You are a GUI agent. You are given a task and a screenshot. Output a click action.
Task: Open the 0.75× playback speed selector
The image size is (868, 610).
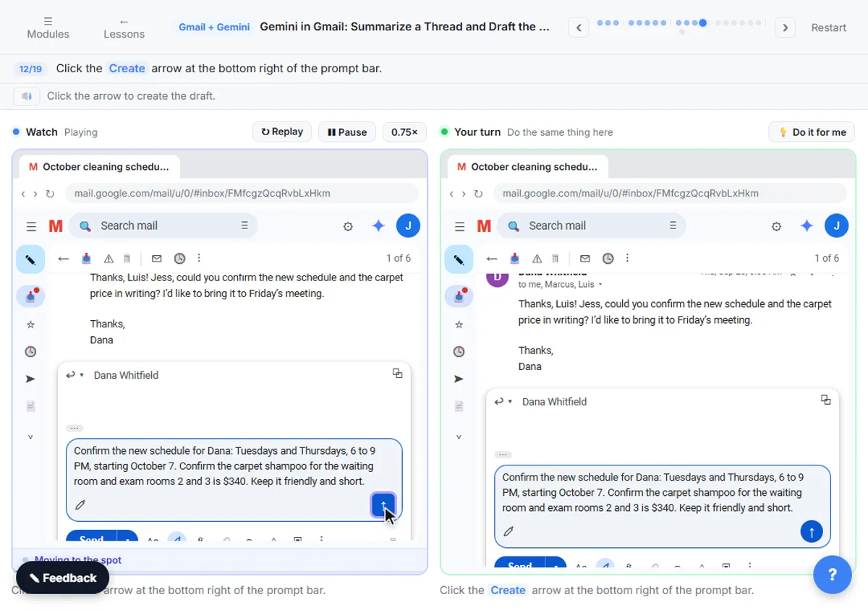pos(404,132)
